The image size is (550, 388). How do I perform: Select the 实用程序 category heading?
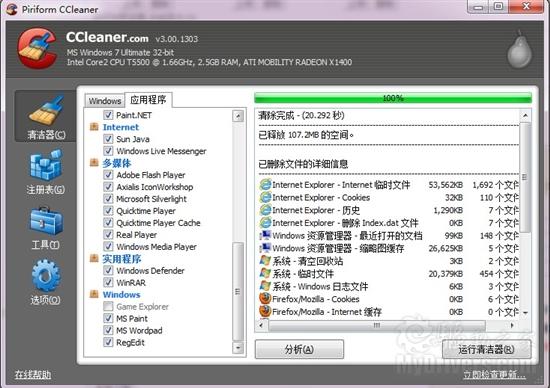(x=122, y=259)
